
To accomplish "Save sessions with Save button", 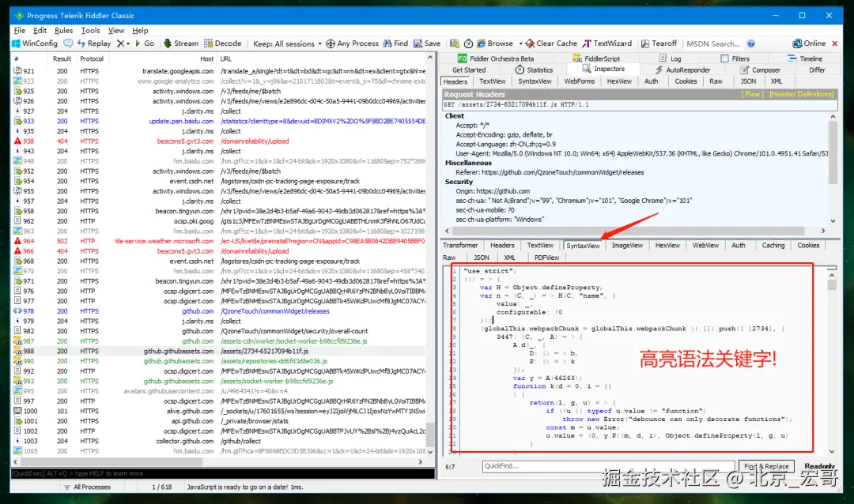I will pos(427,43).
